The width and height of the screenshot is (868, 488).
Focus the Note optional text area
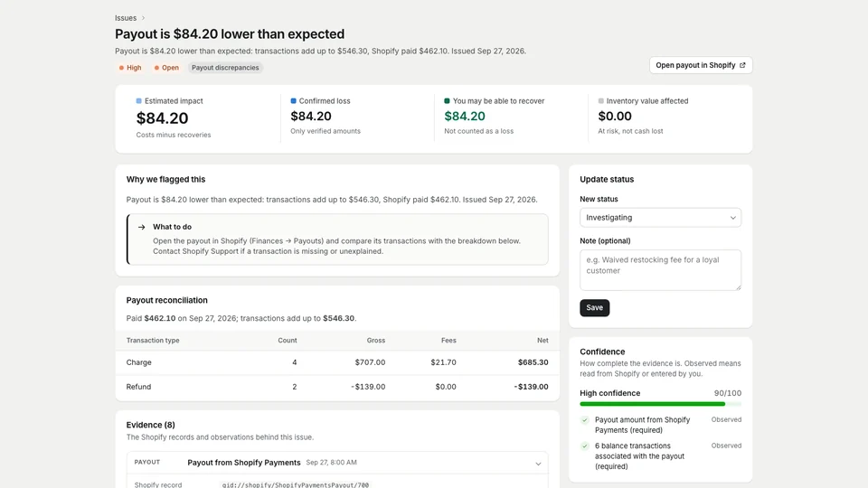click(x=660, y=270)
